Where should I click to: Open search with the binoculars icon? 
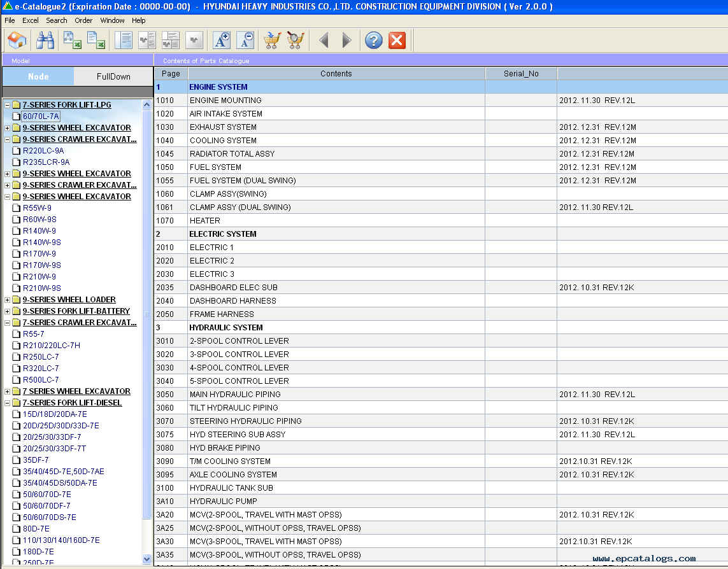(45, 40)
